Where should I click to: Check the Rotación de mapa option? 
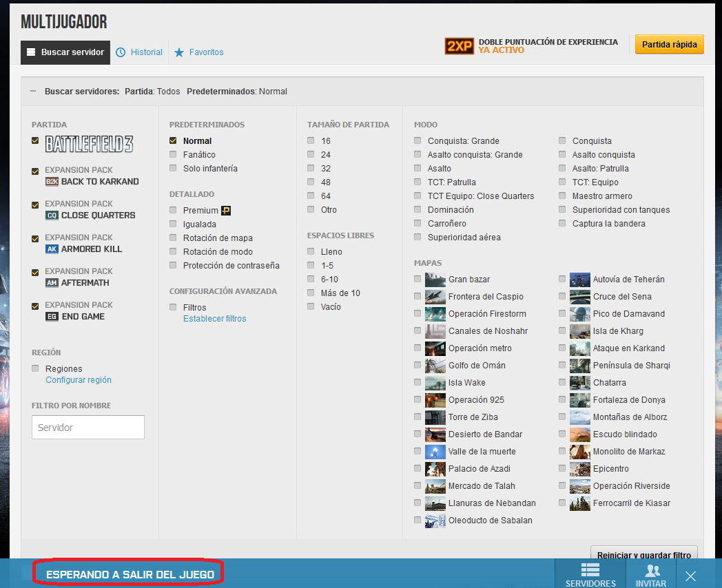[x=173, y=238]
